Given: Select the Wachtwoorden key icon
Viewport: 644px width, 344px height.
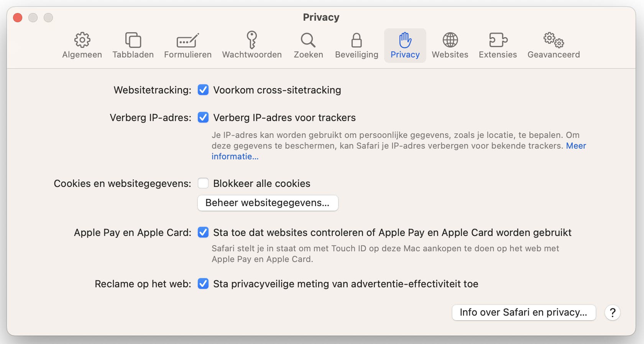Looking at the screenshot, I should (x=252, y=40).
